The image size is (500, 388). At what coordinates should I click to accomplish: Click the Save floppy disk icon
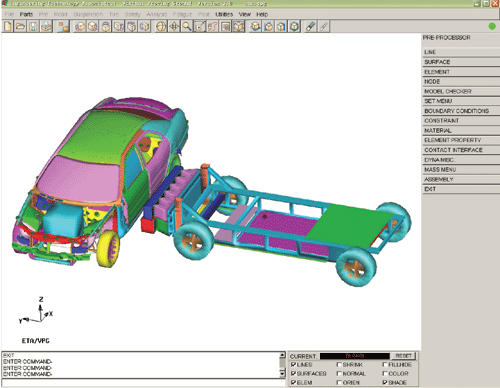33,26
